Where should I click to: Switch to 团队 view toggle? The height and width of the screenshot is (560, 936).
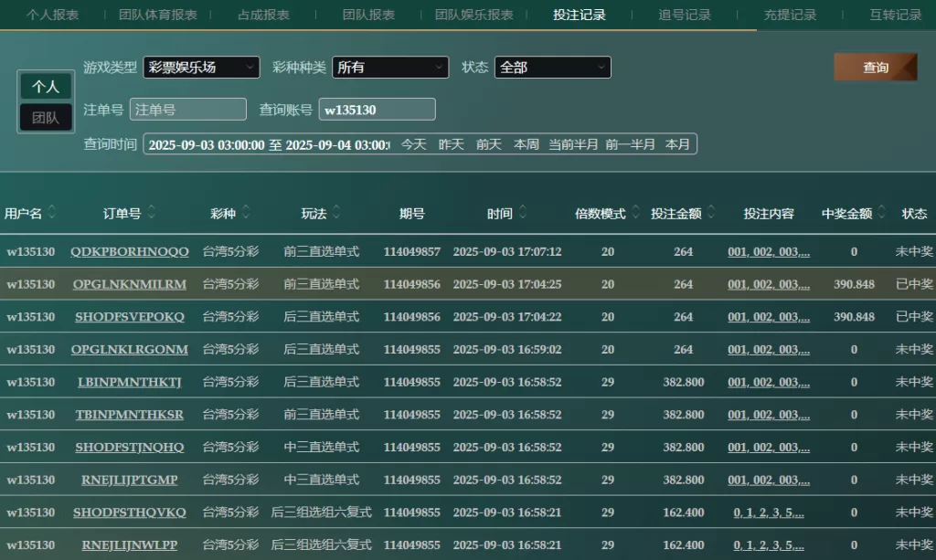[46, 118]
